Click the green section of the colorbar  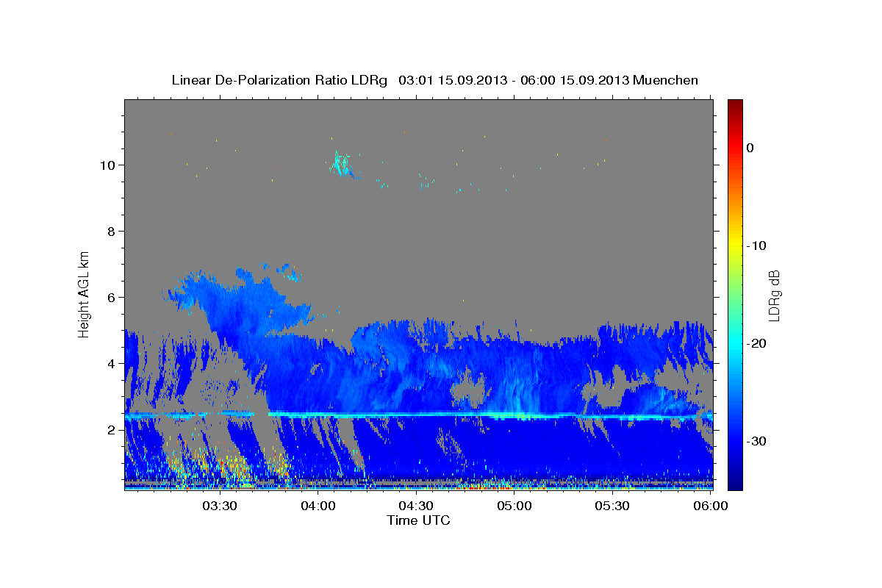[x=735, y=294]
